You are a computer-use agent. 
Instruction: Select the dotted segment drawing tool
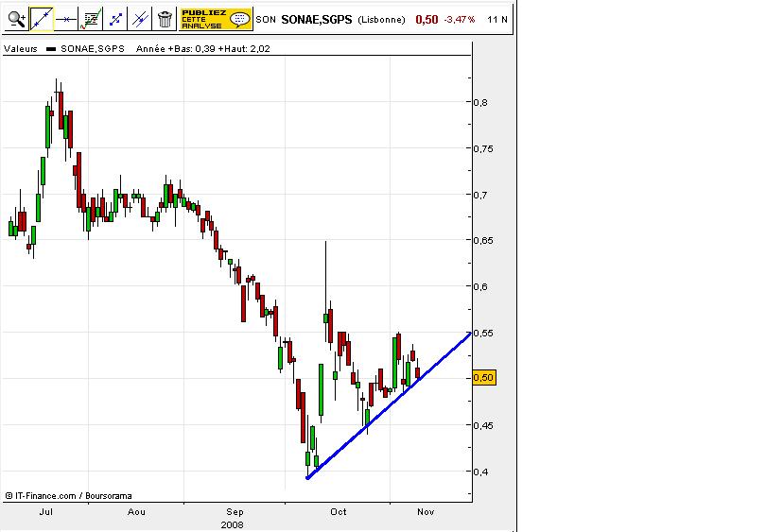115,19
